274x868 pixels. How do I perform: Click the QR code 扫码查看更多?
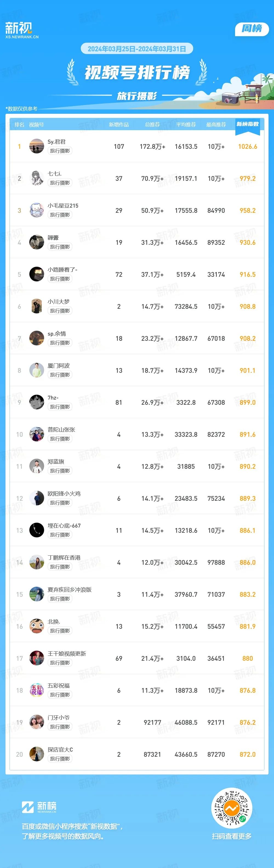click(232, 808)
